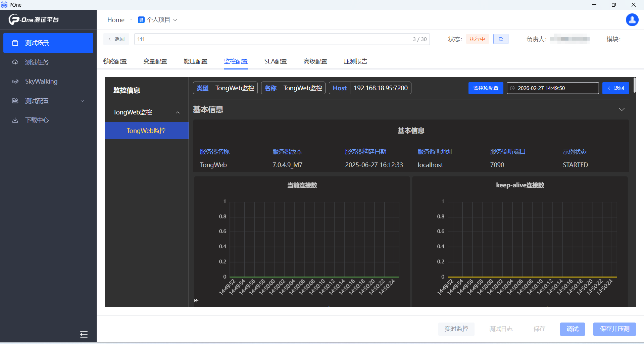This screenshot has height=344, width=644.
Task: Open SkyWalking from sidebar
Action: (41, 82)
